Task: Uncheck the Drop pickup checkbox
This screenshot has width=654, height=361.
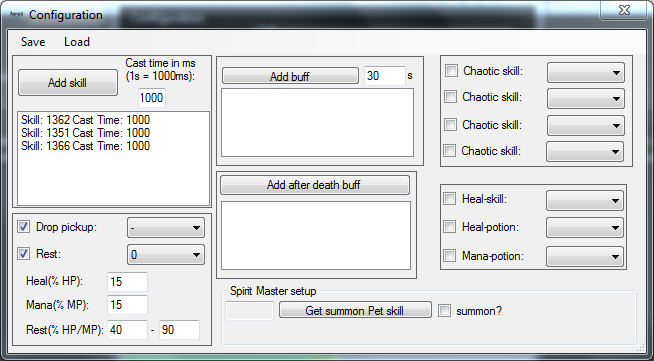Action: tap(23, 227)
